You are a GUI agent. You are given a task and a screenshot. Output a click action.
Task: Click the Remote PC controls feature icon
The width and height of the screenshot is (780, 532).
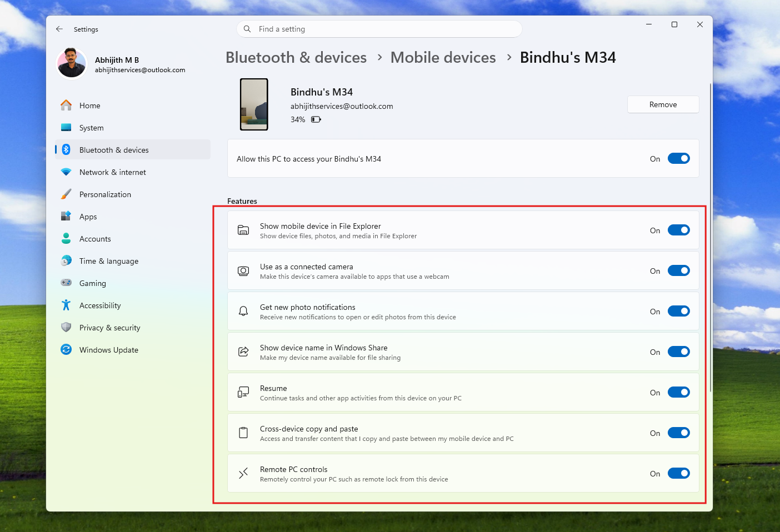tap(243, 473)
